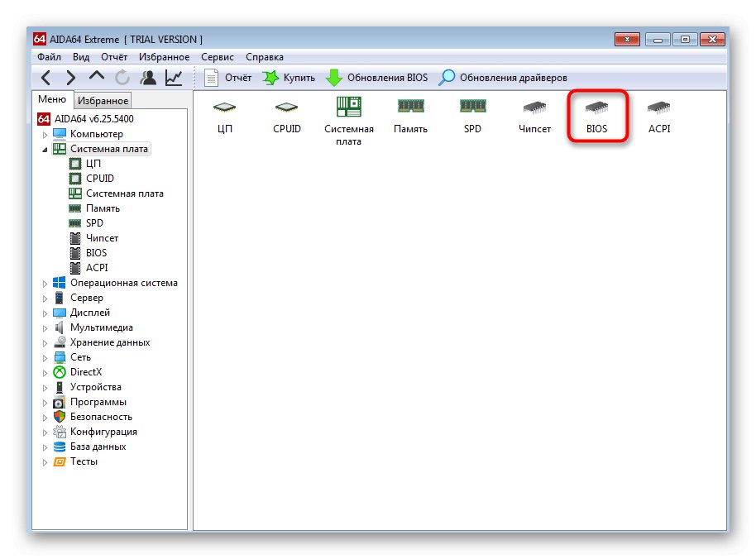Open the ЦП icon in the right pane
The image size is (756, 559).
pos(225,116)
